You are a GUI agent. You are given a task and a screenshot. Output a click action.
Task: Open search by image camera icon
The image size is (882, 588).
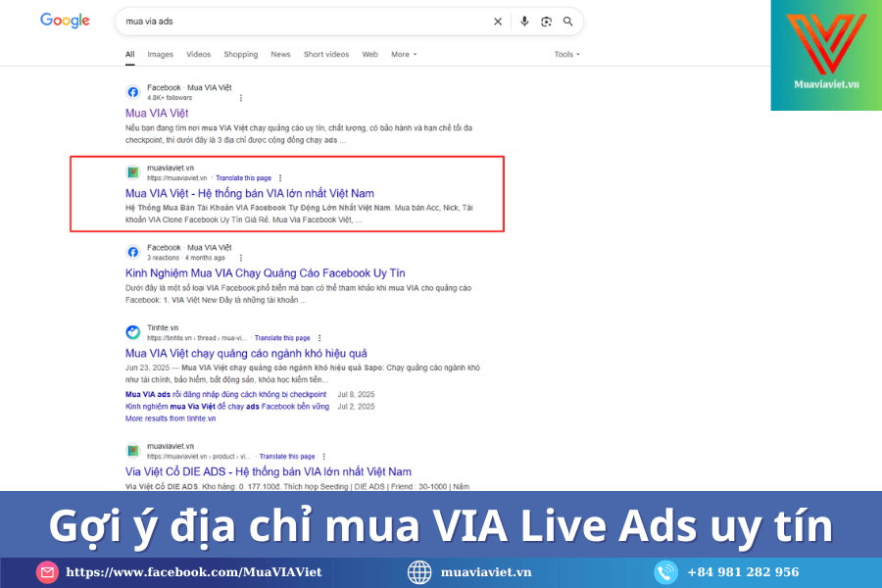547,22
